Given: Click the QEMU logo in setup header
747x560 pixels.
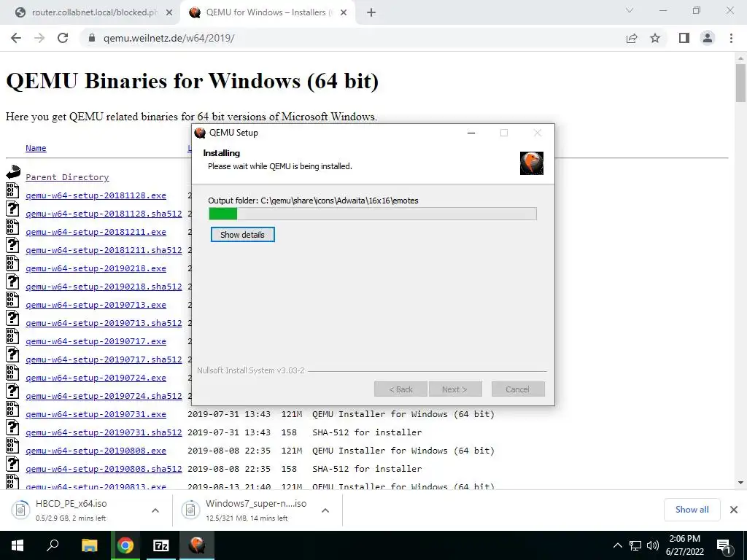Looking at the screenshot, I should point(532,163).
